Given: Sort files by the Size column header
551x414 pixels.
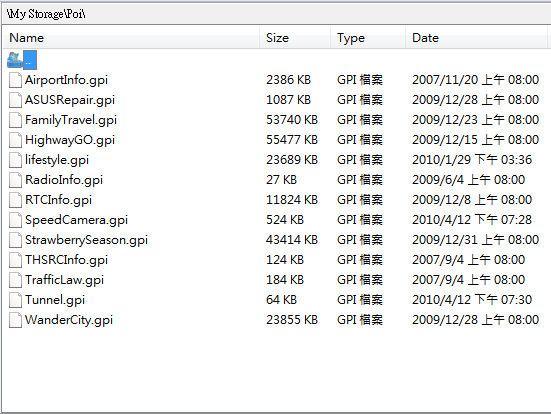Looking at the screenshot, I should (x=295, y=38).
